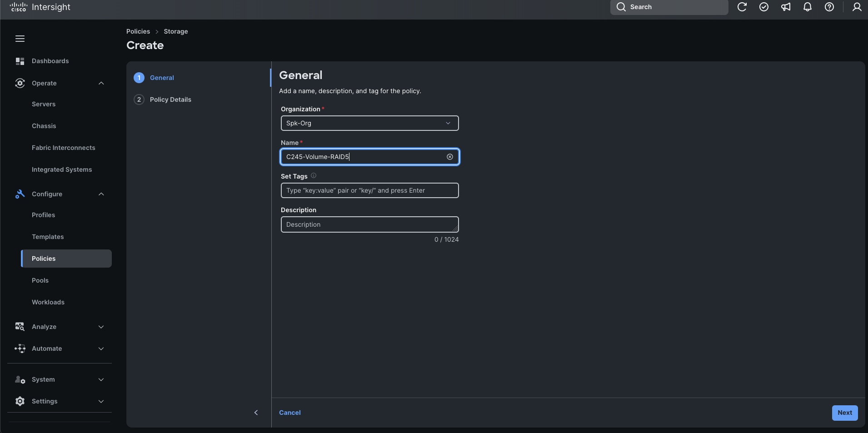Select the Policy Details step
This screenshot has height=433, width=868.
170,100
